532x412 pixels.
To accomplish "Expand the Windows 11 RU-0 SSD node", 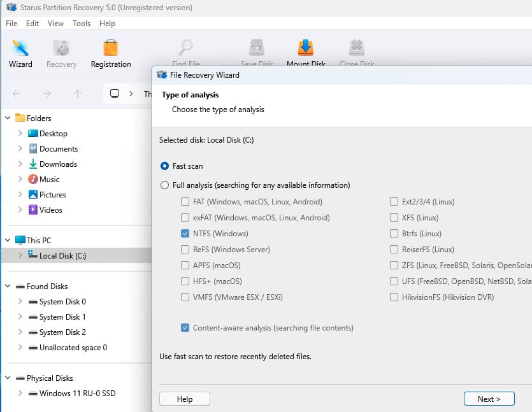I will pos(20,393).
